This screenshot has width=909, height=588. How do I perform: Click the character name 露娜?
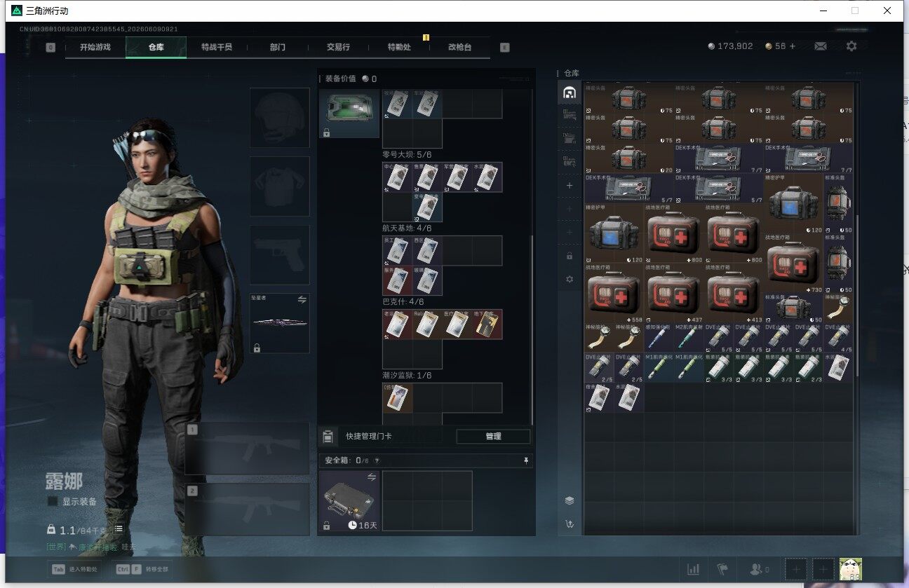64,481
